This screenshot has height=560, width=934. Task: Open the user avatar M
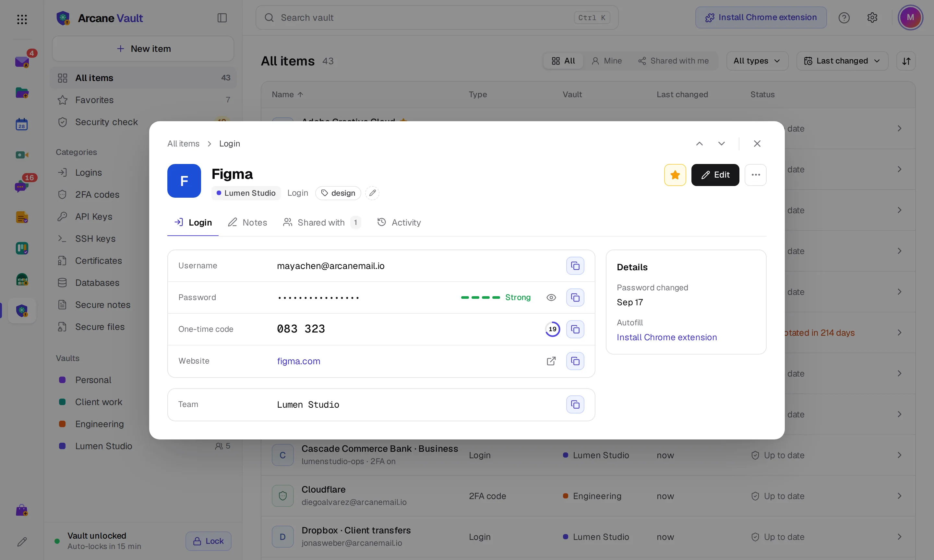910,17
